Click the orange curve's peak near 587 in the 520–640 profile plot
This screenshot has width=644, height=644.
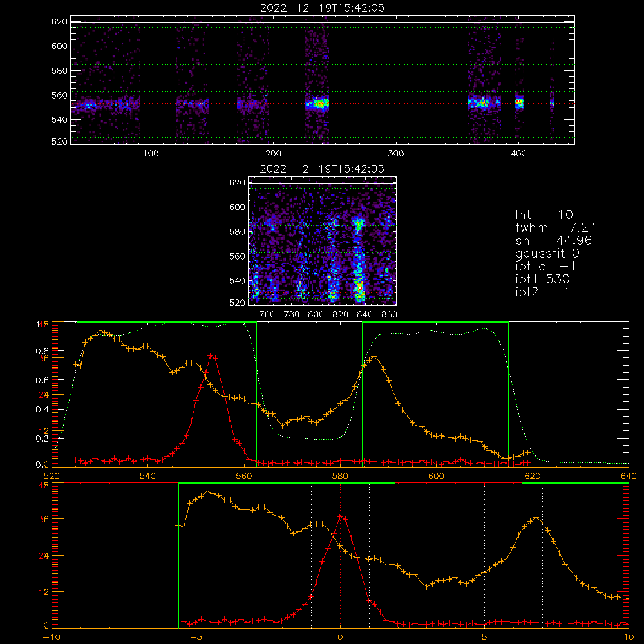click(374, 357)
